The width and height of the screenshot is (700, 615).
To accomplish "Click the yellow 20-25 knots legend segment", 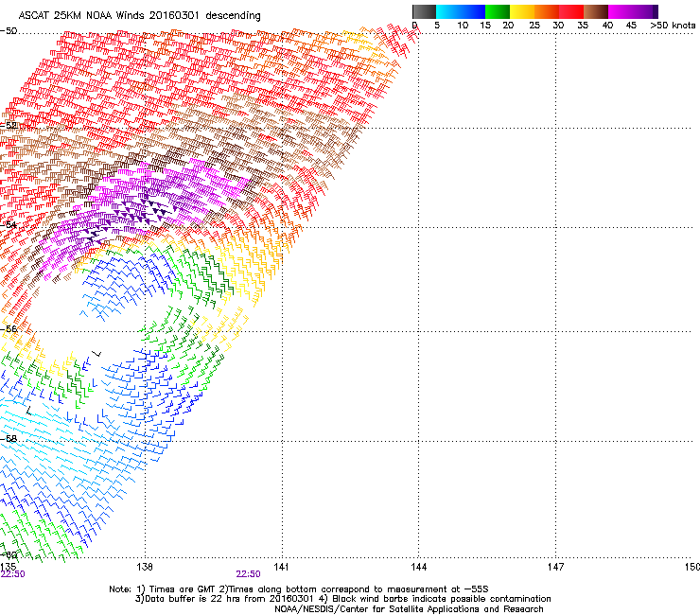I will coord(522,11).
